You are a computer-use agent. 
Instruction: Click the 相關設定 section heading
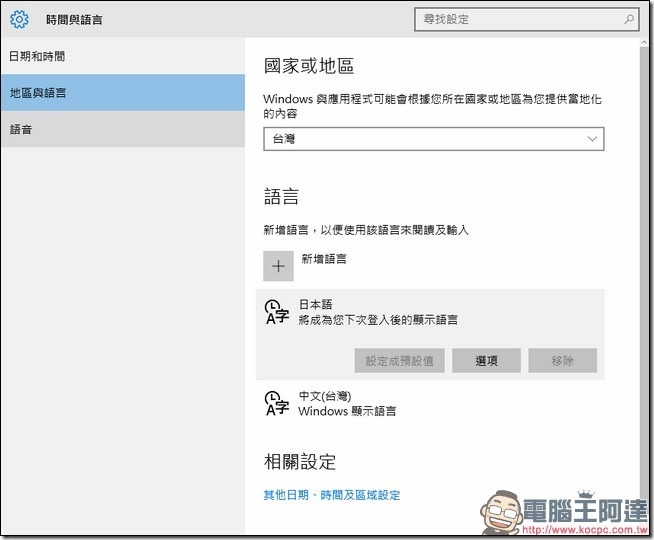tap(300, 462)
